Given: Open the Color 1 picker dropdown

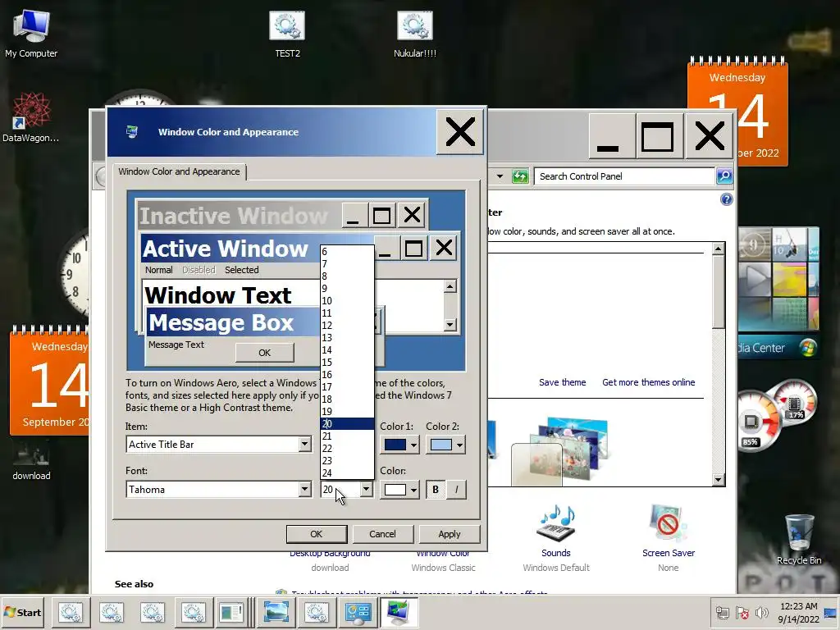Looking at the screenshot, I should (413, 445).
